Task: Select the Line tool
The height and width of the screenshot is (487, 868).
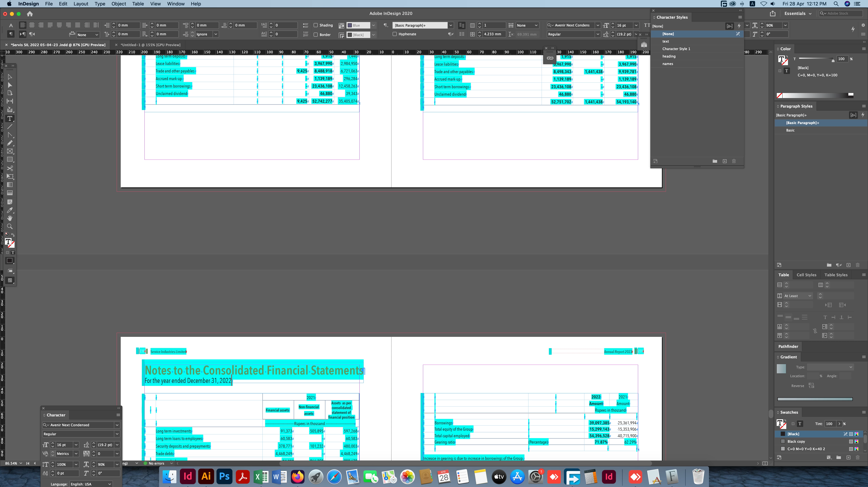Action: [10, 127]
